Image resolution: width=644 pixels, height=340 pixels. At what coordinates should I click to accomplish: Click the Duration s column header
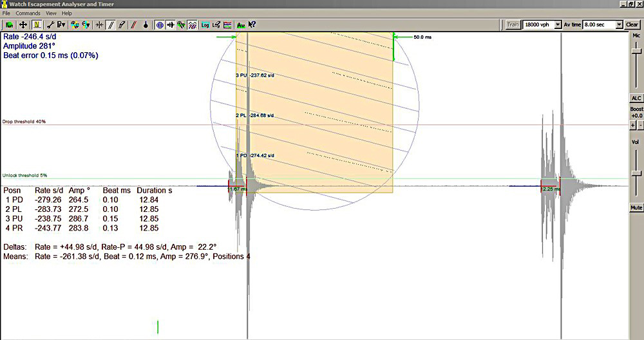coord(155,191)
